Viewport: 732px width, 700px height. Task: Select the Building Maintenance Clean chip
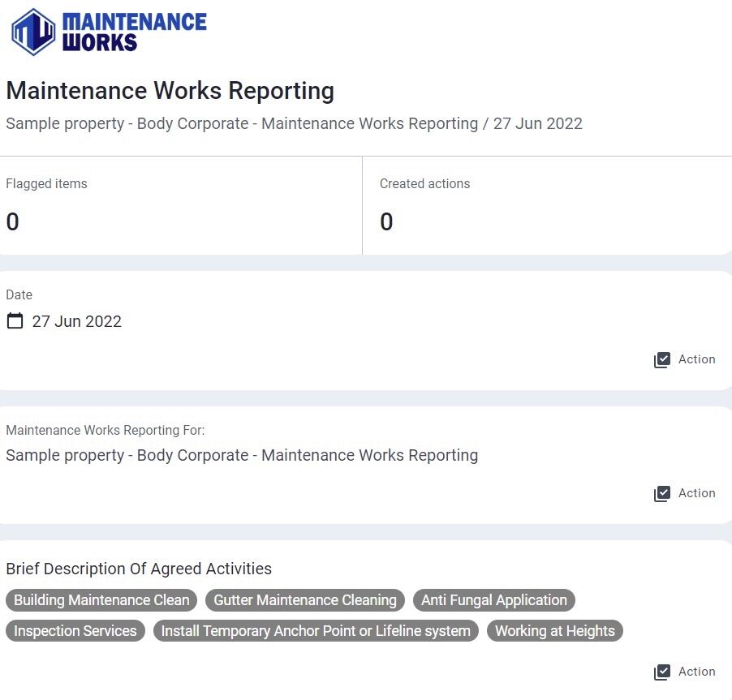click(x=101, y=600)
